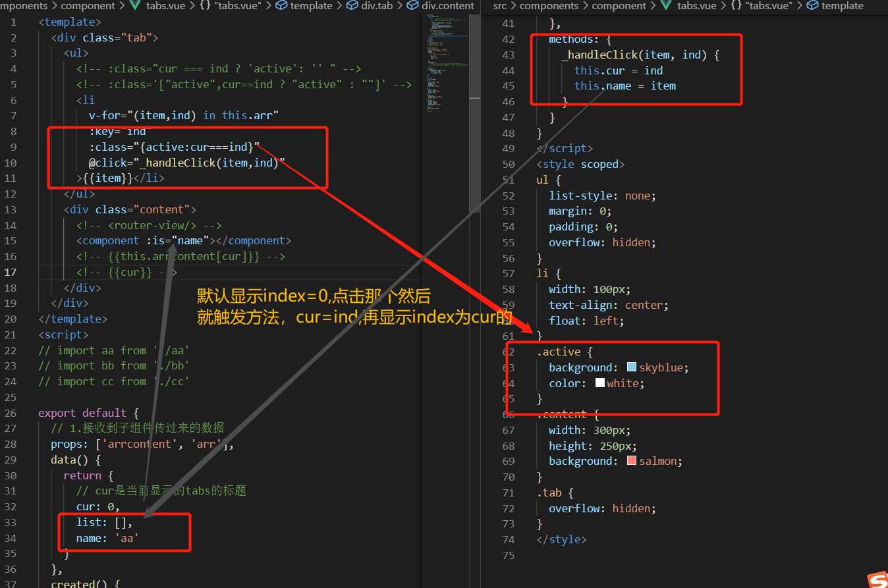Open the src breadcrumb in right editor
The width and height of the screenshot is (888, 588).
[x=500, y=6]
